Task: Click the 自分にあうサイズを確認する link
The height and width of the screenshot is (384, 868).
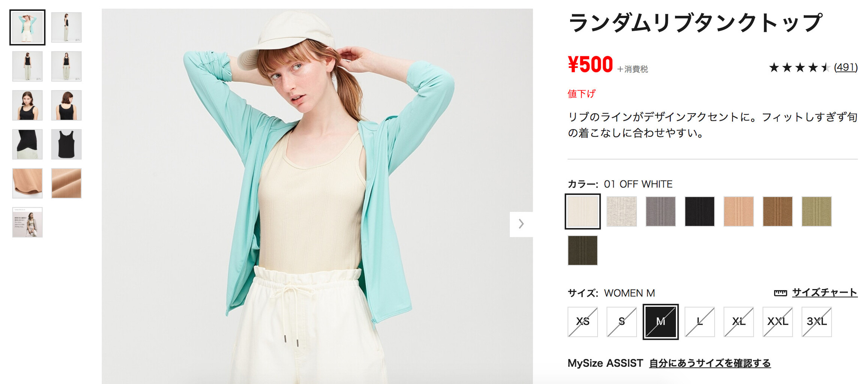Action: tap(710, 363)
